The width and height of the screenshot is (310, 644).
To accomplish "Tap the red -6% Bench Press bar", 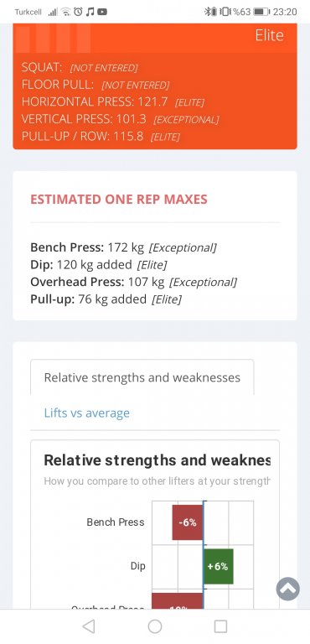I will click(188, 522).
